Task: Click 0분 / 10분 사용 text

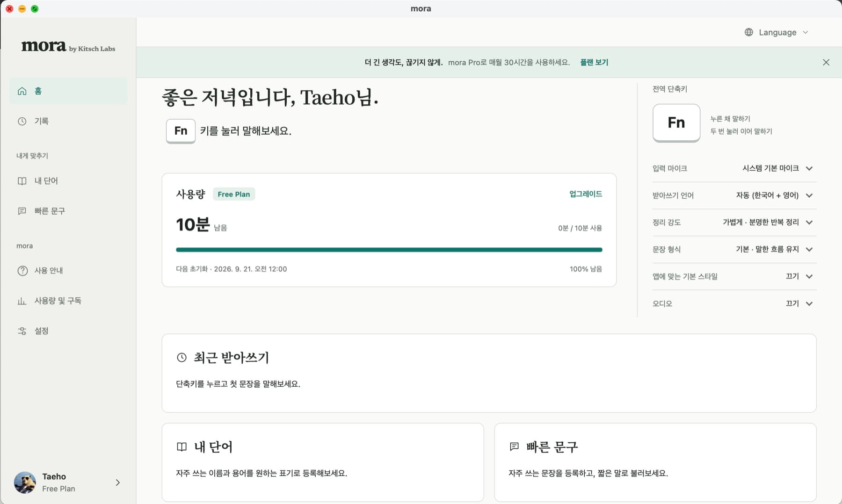Action: (x=580, y=228)
